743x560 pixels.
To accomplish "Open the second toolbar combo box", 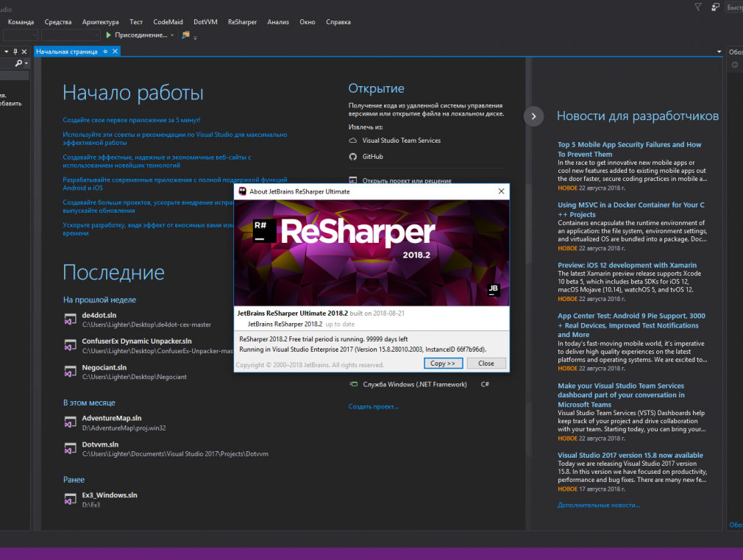I will [x=70, y=35].
